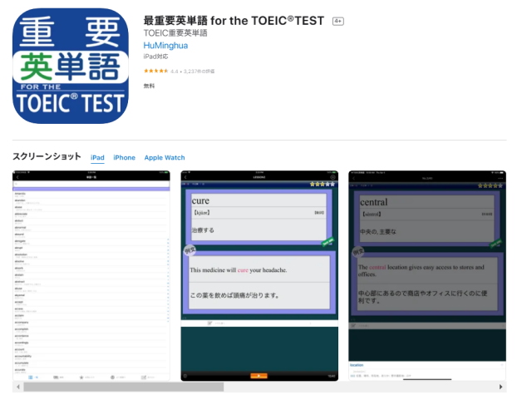Screen dimensions: 532x400
Task: Click the 'location' link in central screenshot
Action: 357,365
